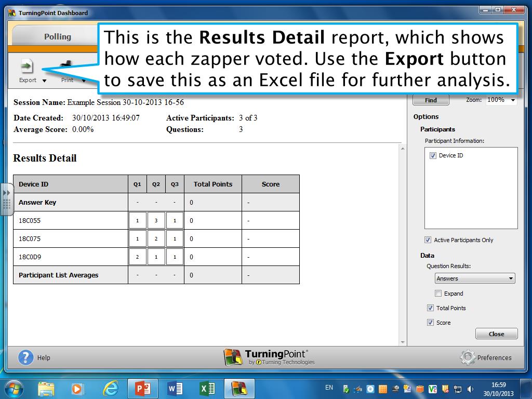Open the Zoom 100% dropdown
The height and width of the screenshot is (399, 532).
pyautogui.click(x=501, y=100)
